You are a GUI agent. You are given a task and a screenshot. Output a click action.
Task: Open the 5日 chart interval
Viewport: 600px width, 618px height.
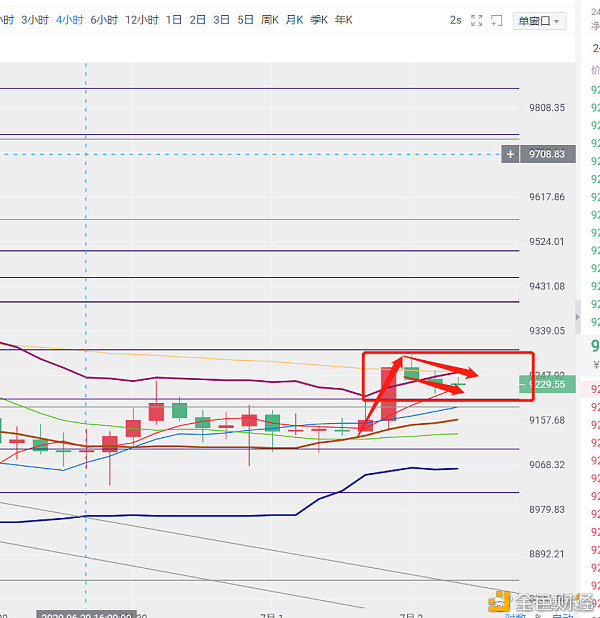point(245,20)
